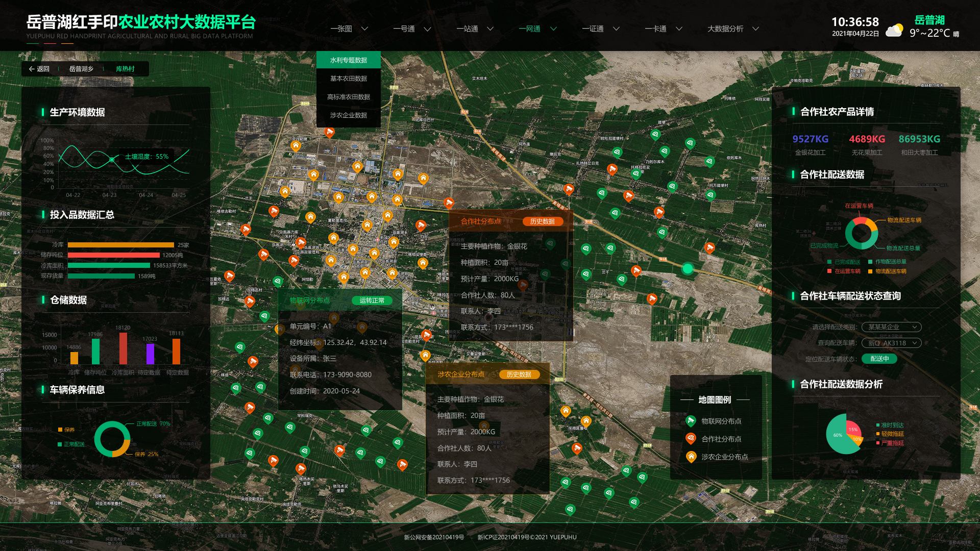Click the 岳普湖乡 breadcrumb item
980x551 pixels.
tap(81, 69)
